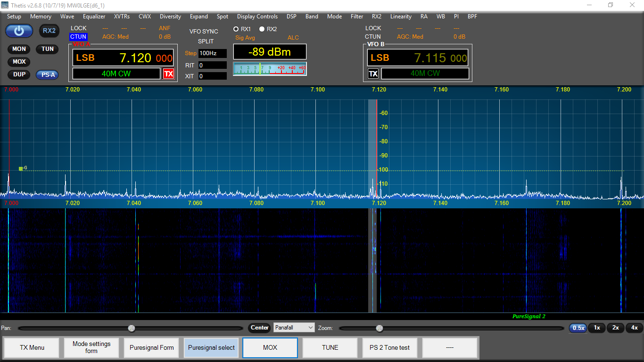644x362 pixels.
Task: Toggle the round MOX button at top left
Action: tap(19, 62)
